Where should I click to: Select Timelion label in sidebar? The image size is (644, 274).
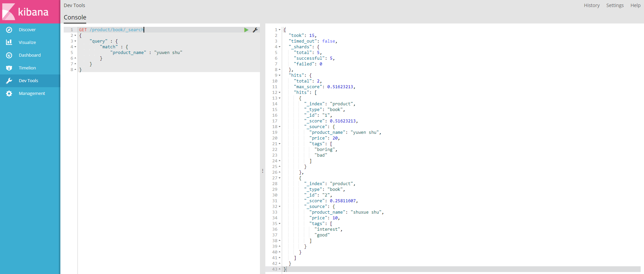tap(27, 68)
